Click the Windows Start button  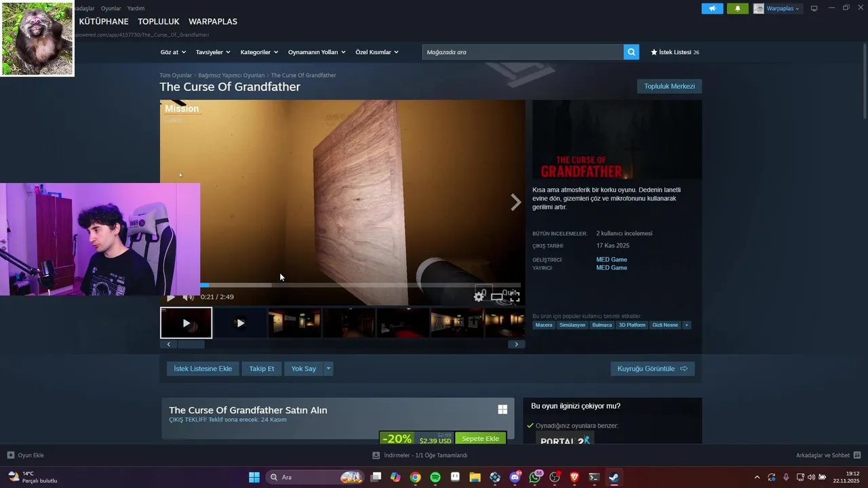(x=254, y=477)
